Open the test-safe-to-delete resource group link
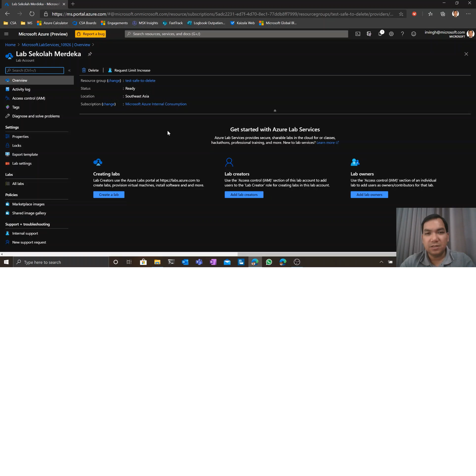The height and width of the screenshot is (476, 476). [x=140, y=81]
